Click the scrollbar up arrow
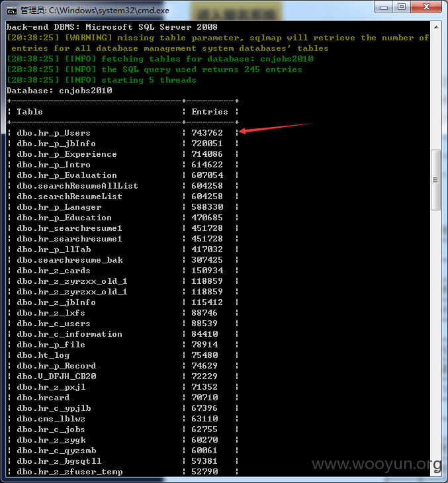 [436, 27]
